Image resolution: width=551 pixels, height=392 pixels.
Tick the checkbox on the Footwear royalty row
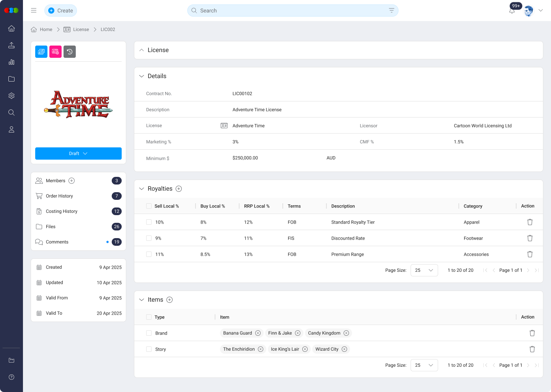click(148, 238)
